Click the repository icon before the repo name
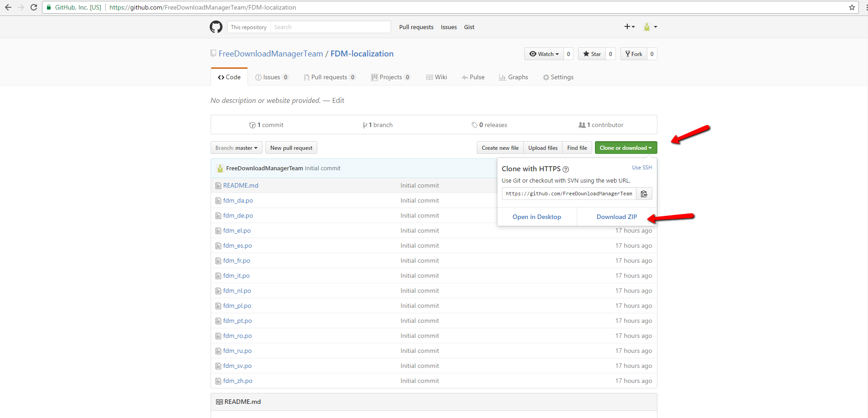 [x=213, y=53]
